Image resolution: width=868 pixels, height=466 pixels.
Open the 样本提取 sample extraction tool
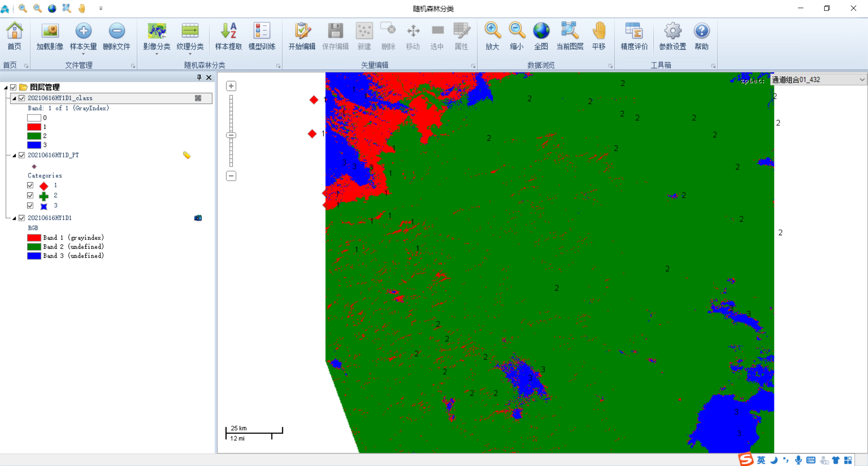point(228,36)
